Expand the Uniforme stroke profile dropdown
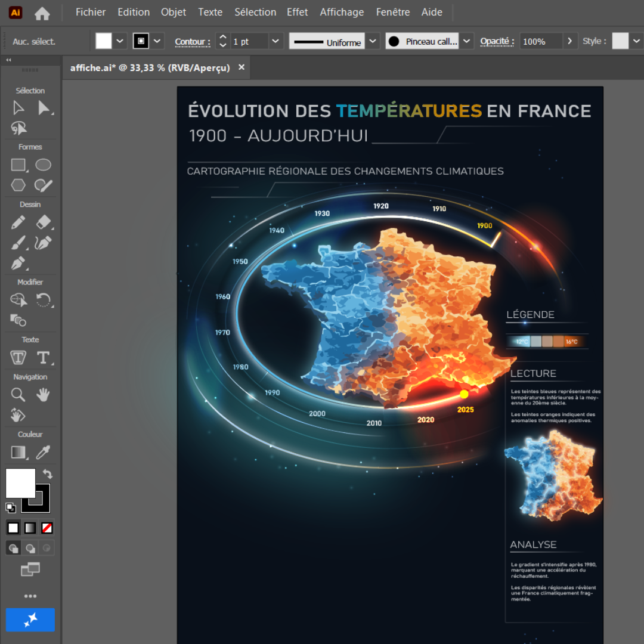644x644 pixels. coord(373,41)
